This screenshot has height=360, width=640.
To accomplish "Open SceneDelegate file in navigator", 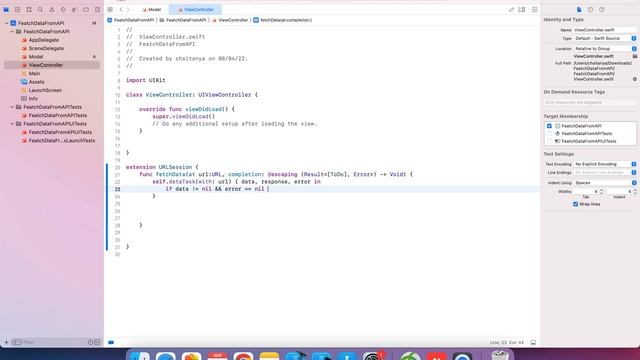I will click(46, 48).
